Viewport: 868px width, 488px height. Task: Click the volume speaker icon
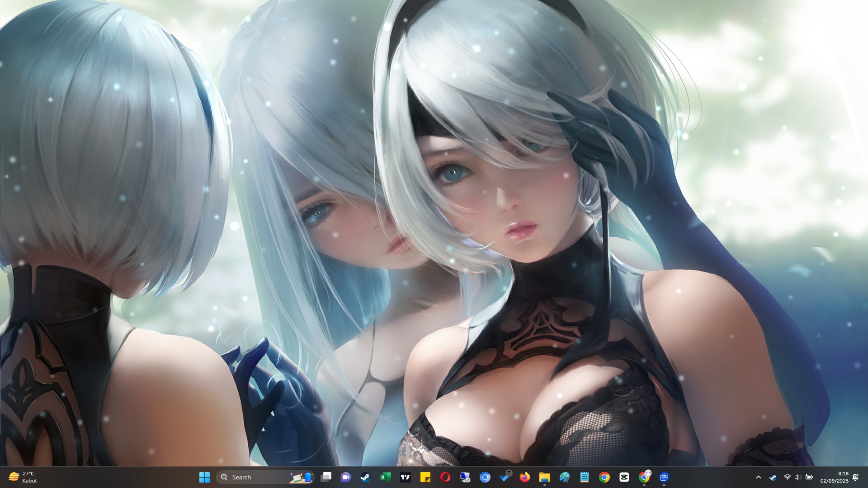click(x=797, y=477)
